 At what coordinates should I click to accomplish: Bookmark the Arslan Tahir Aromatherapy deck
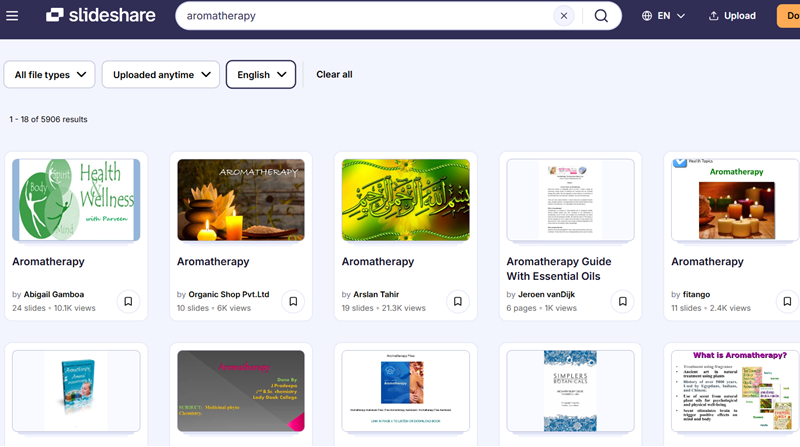click(457, 301)
